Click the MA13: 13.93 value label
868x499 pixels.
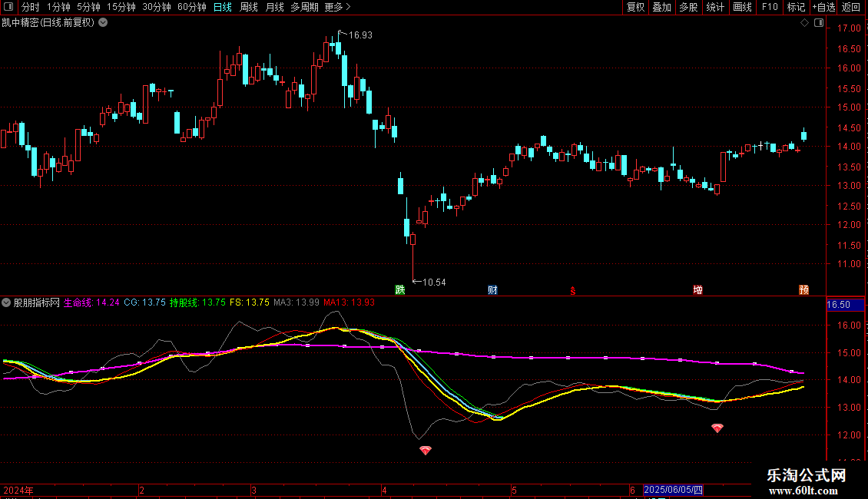coord(350,302)
